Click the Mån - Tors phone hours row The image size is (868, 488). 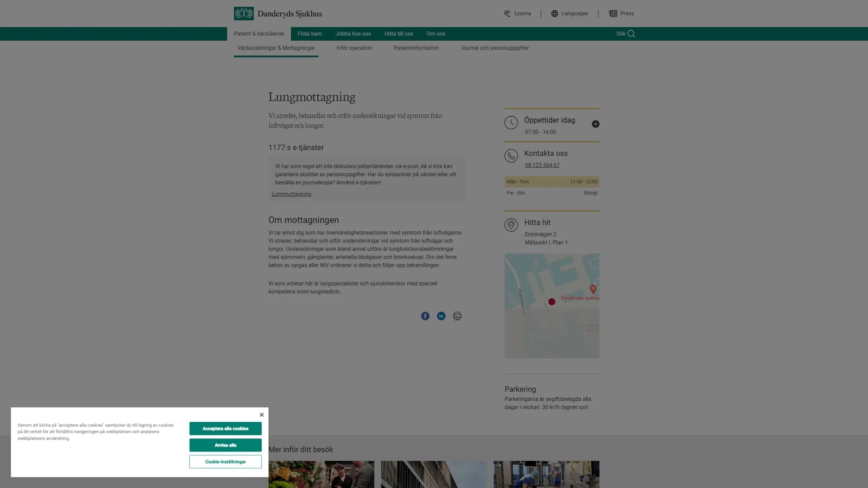(x=552, y=182)
